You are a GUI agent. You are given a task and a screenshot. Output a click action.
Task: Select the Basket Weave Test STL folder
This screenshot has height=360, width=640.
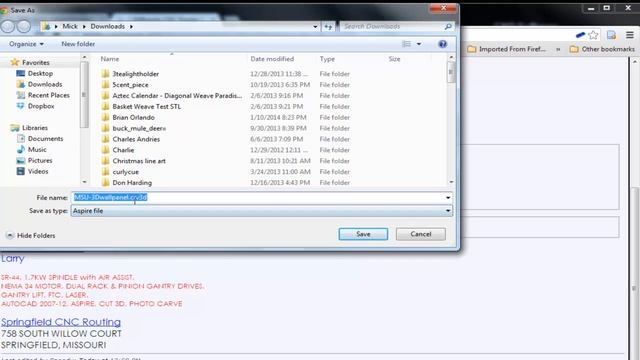tap(146, 107)
